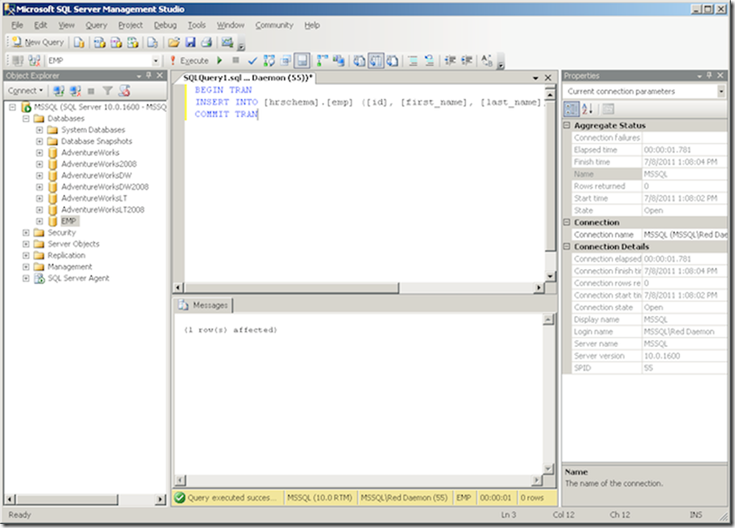735x528 pixels.
Task: Click the Cancel Executing Query stop icon
Action: 236,60
